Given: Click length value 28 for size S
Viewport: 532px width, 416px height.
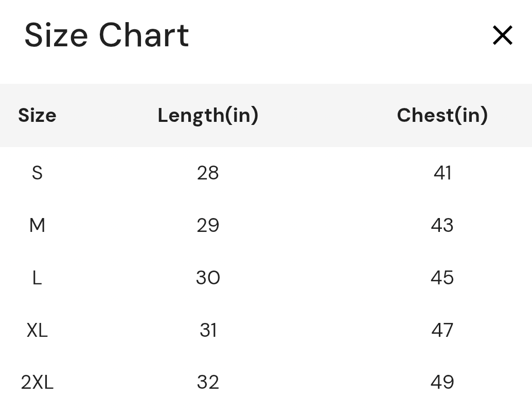Looking at the screenshot, I should tap(208, 173).
